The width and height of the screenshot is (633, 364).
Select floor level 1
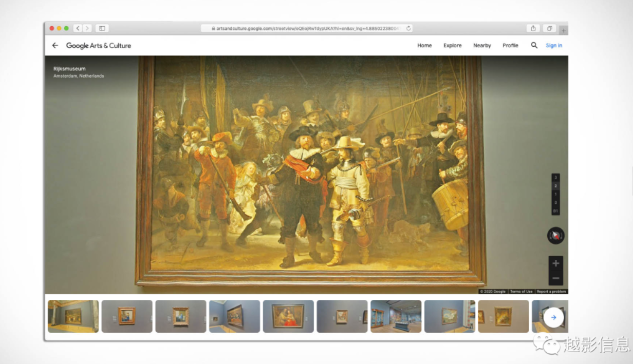(555, 194)
